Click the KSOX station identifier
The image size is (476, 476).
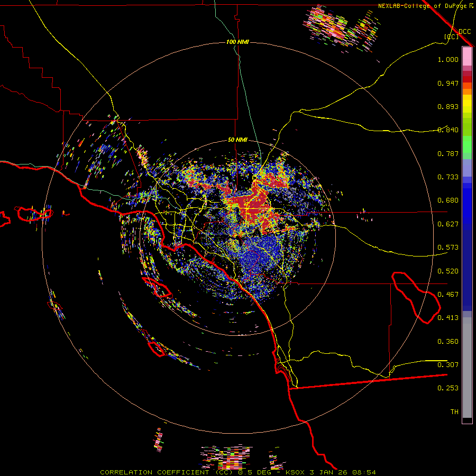(x=296, y=472)
